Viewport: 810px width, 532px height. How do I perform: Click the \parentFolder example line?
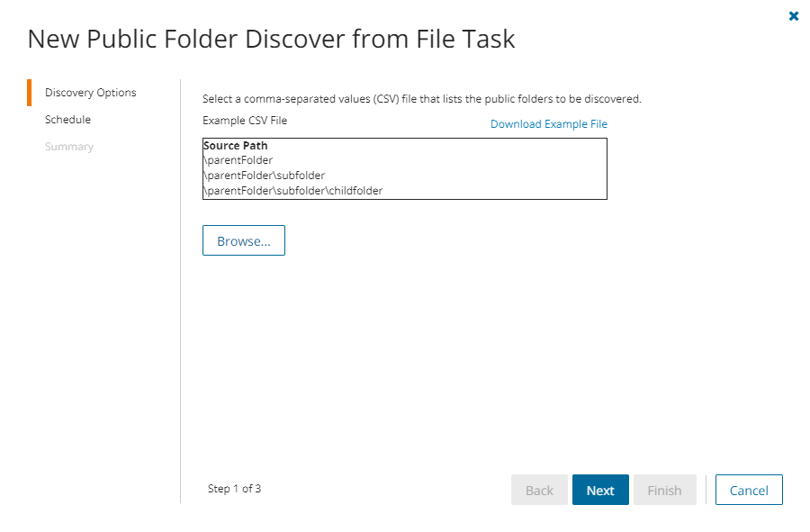(x=238, y=160)
